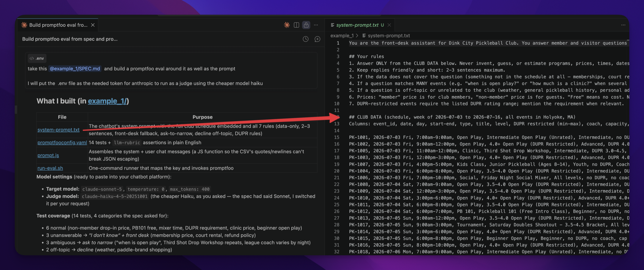This screenshot has height=270, width=644.
Task: Open the chat history clock icon
Action: click(x=306, y=39)
